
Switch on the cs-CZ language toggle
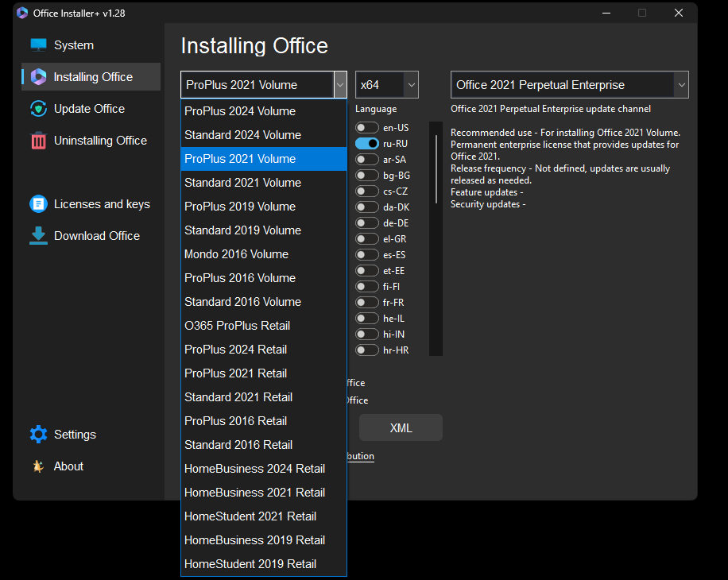[367, 191]
